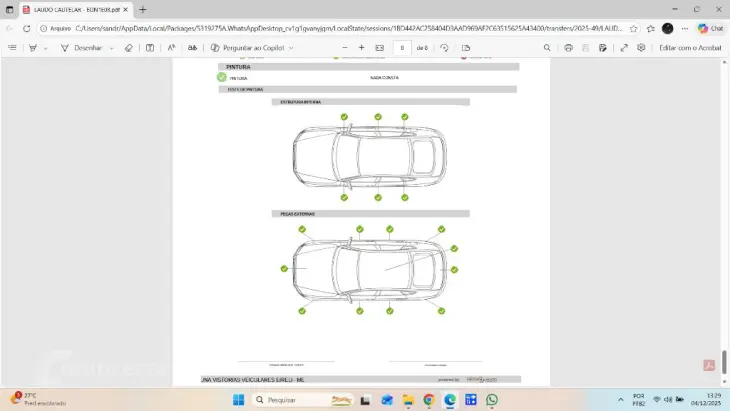Viewport: 730px width, 411px height.
Task: Zoom in using the plus button
Action: coord(362,47)
